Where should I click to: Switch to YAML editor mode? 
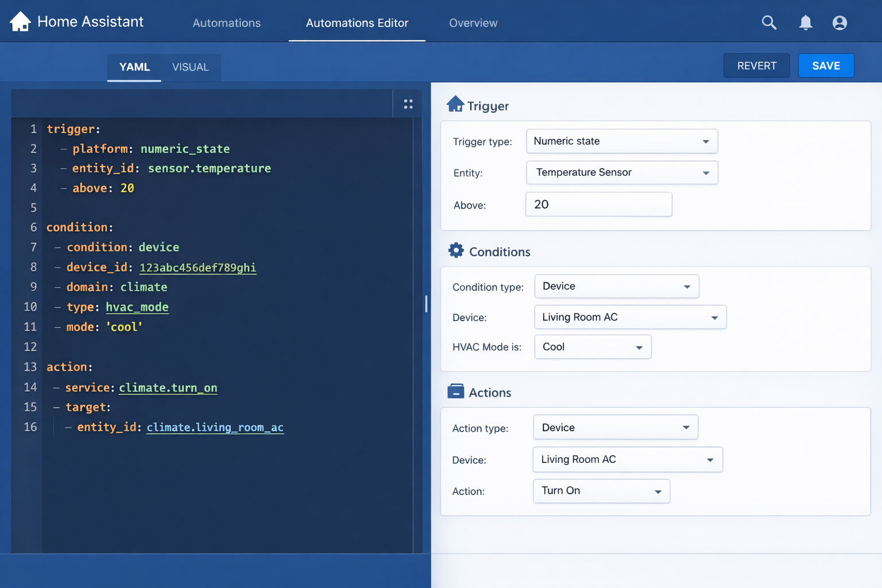[134, 67]
